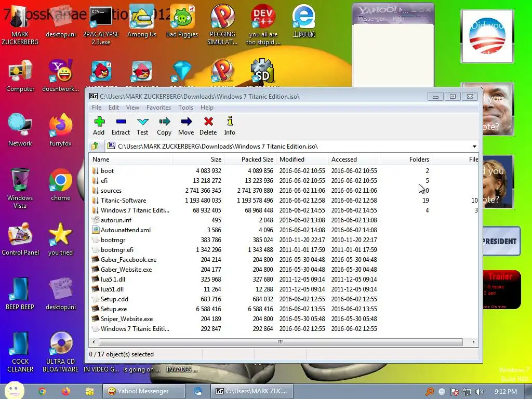Click the Add toolbar icon in 7-Zip
Screen dimensions: 532x399
point(99,126)
